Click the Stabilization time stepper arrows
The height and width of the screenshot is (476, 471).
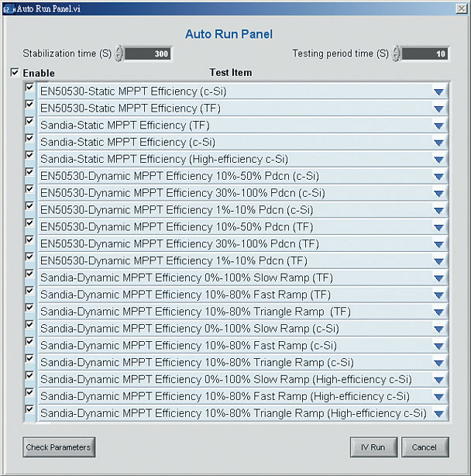[x=119, y=53]
